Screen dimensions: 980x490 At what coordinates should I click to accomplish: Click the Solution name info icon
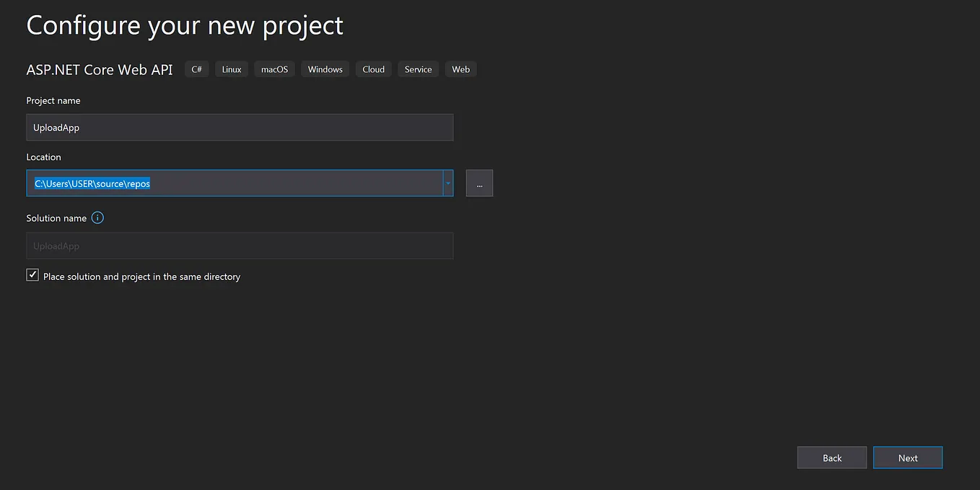click(x=97, y=217)
